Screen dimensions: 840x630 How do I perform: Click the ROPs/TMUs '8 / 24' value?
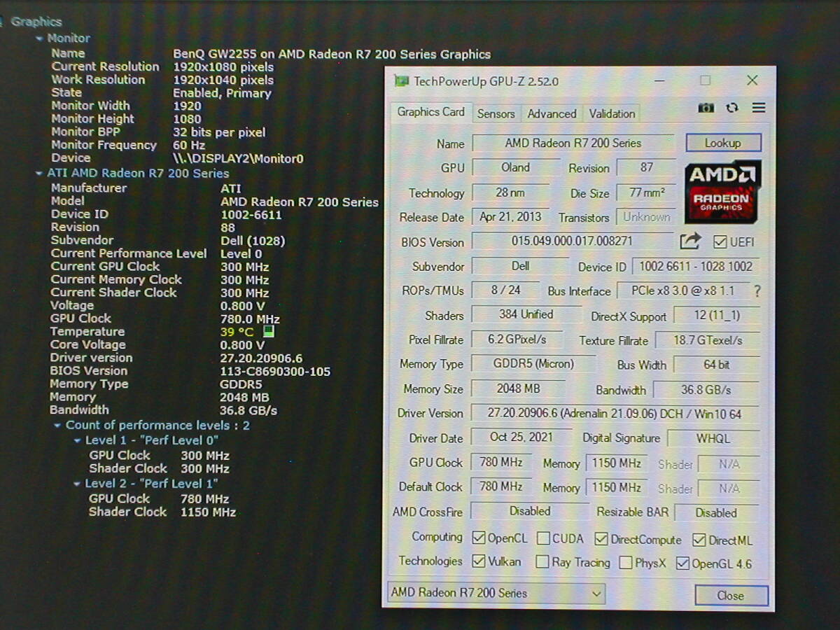click(x=505, y=290)
